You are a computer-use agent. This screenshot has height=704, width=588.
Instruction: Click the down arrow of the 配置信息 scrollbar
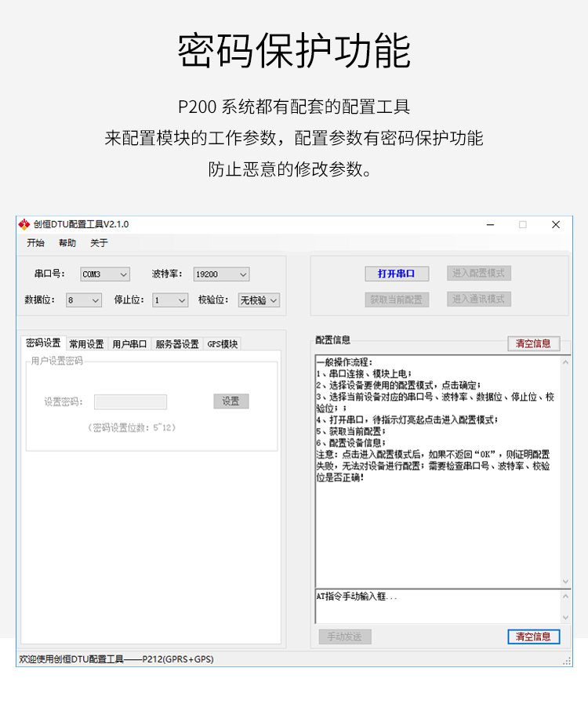pos(566,582)
